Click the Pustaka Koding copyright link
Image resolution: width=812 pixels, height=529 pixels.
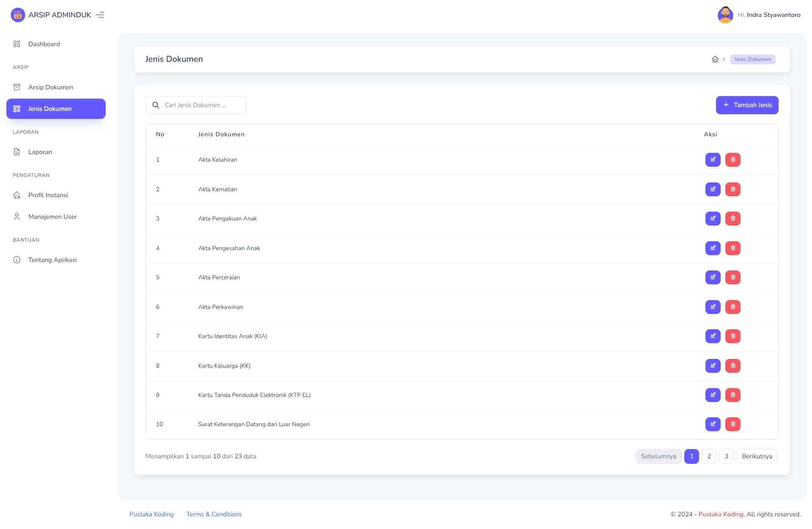click(721, 514)
